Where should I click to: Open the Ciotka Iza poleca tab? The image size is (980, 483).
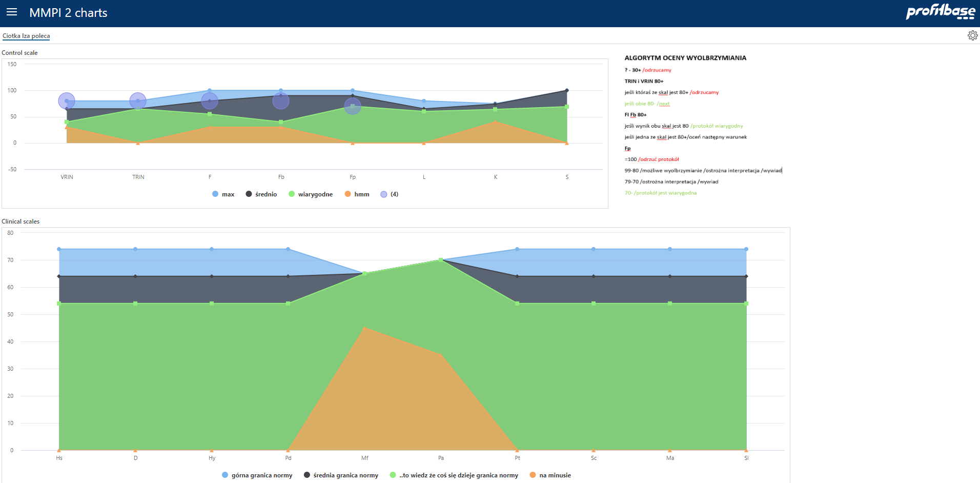pyautogui.click(x=26, y=36)
